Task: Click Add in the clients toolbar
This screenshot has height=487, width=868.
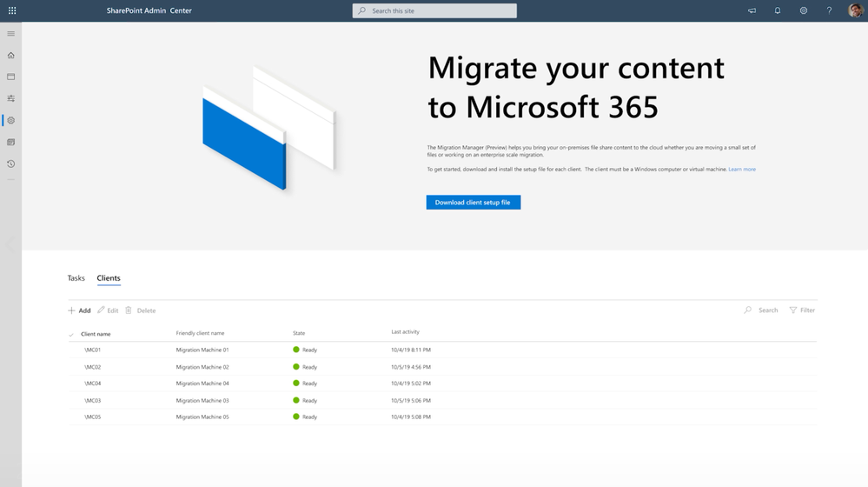Action: coord(79,310)
